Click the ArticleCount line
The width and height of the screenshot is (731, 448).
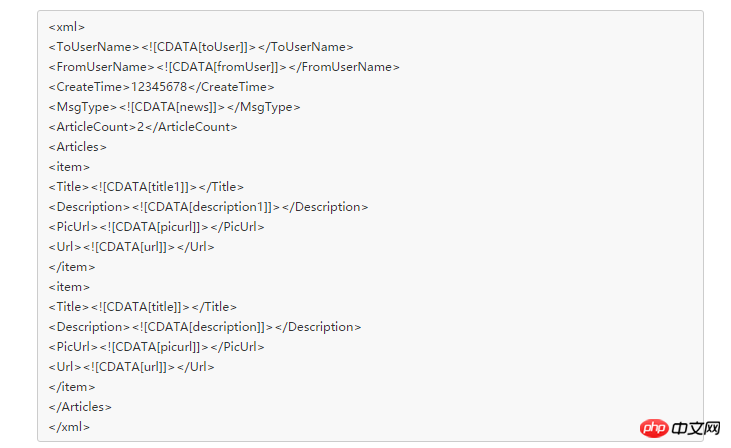(x=143, y=127)
